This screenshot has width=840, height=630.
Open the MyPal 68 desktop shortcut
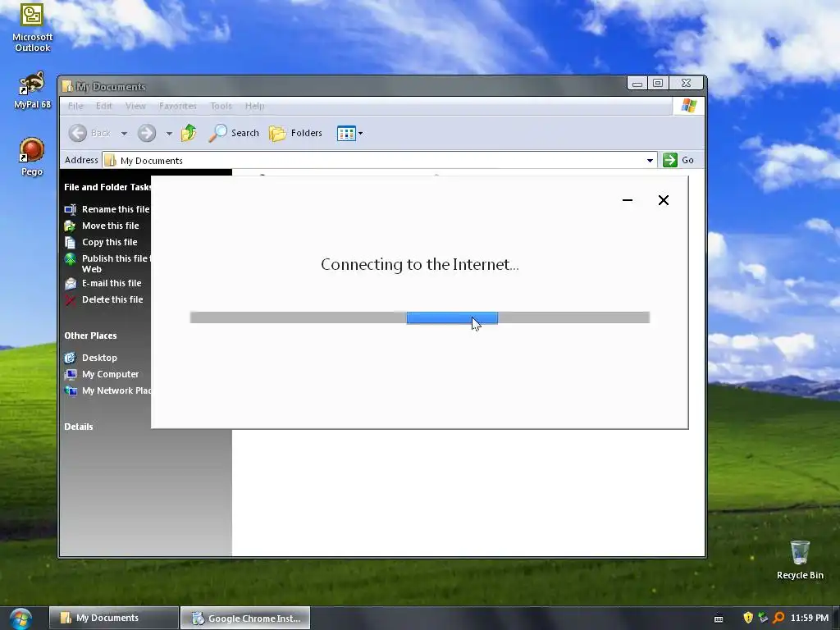tap(32, 89)
